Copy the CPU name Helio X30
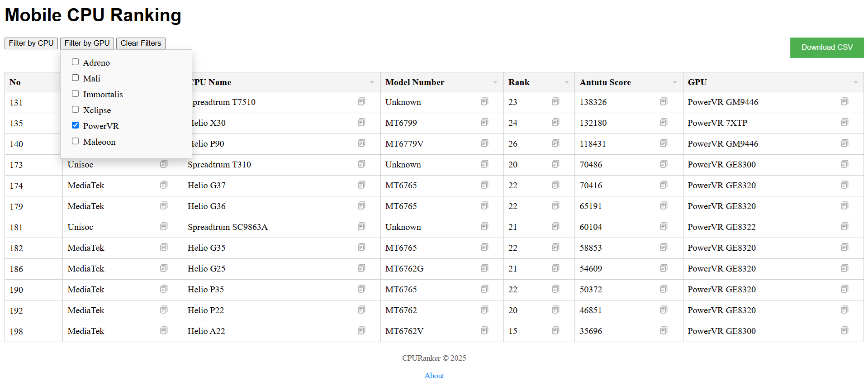868x386 pixels. click(x=361, y=123)
